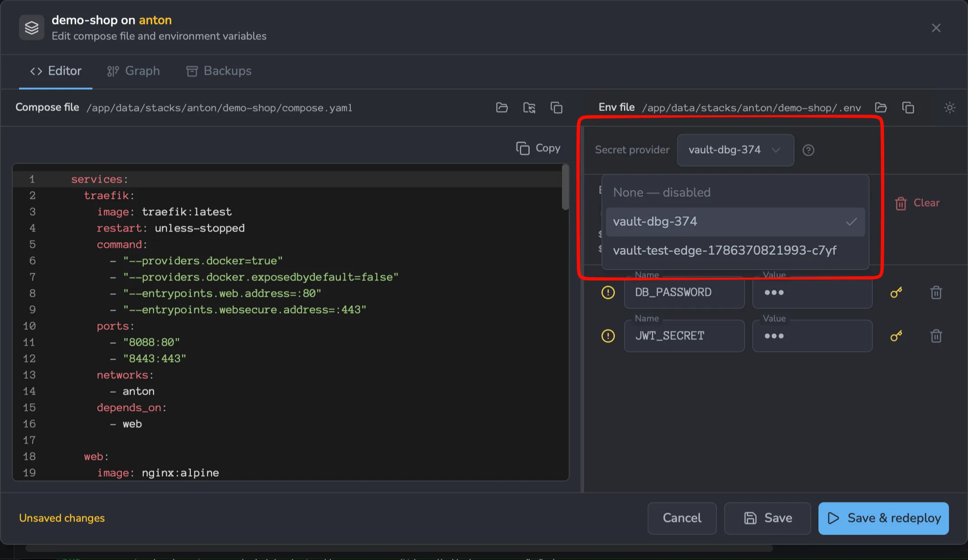
Task: Click line 1 'services:' in editor
Action: click(99, 179)
